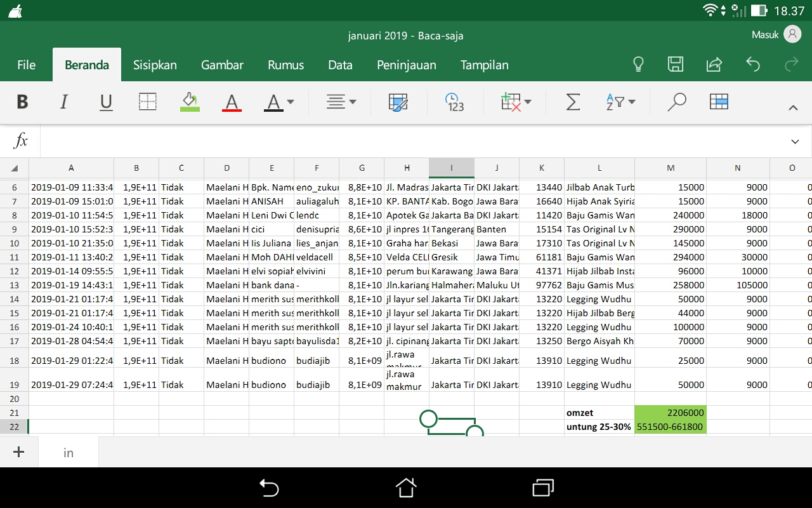Tap Android home button

click(x=406, y=488)
